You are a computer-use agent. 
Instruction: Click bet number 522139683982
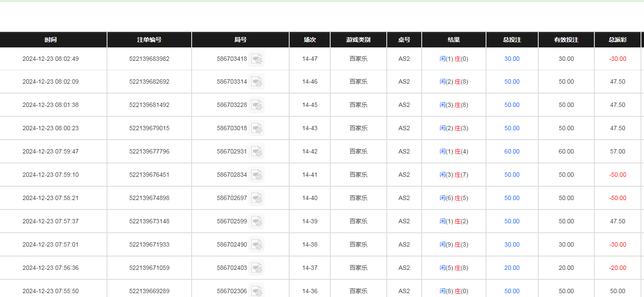[149, 59]
